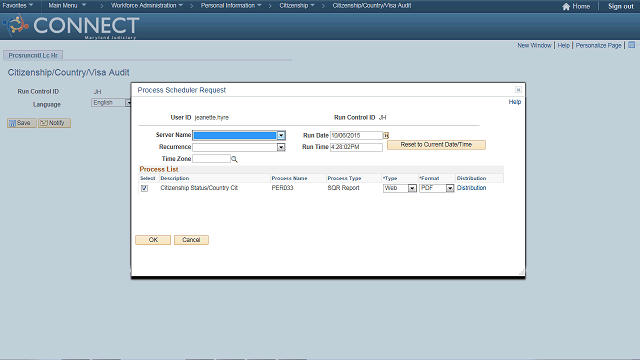Click into the Run Time input field
Image resolution: width=640 pixels, height=360 pixels.
tap(356, 147)
